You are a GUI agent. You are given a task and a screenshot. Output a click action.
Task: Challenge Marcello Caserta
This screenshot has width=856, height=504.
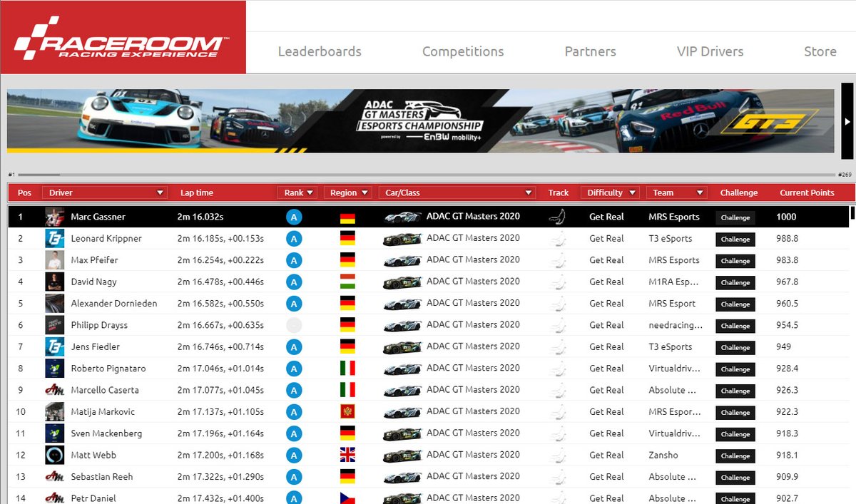(x=735, y=391)
